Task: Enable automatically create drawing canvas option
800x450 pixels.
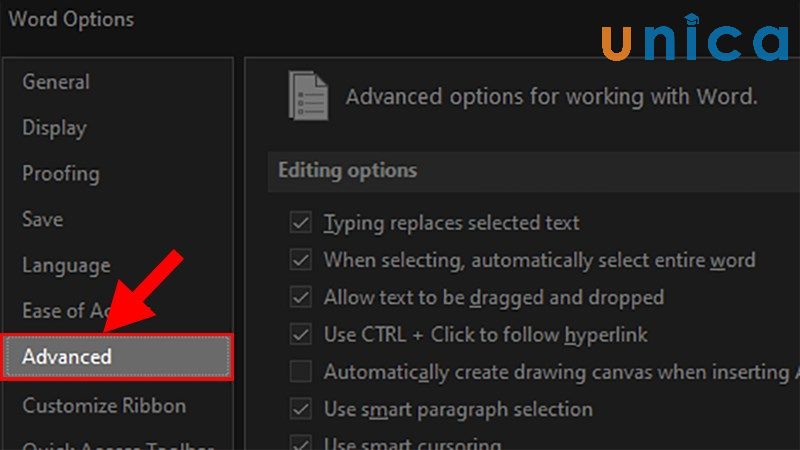Action: (x=300, y=372)
